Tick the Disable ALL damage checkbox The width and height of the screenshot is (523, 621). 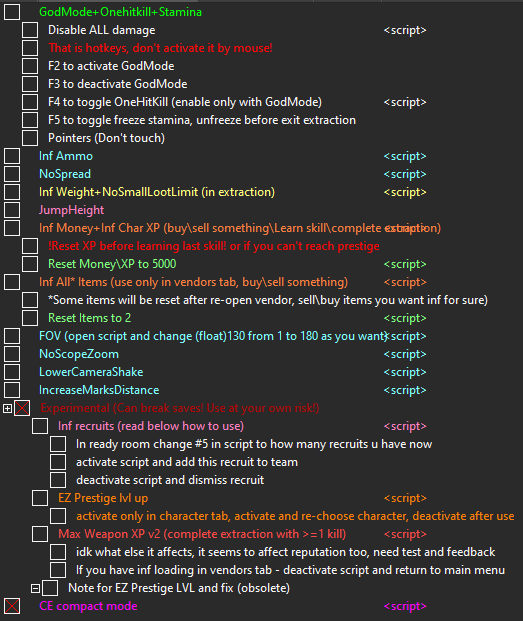click(x=30, y=30)
